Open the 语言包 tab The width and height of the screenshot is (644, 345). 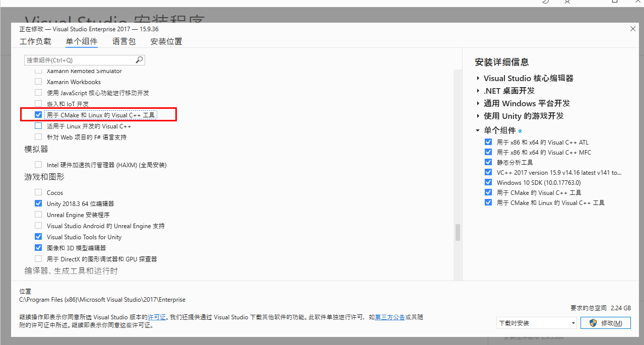(x=123, y=41)
